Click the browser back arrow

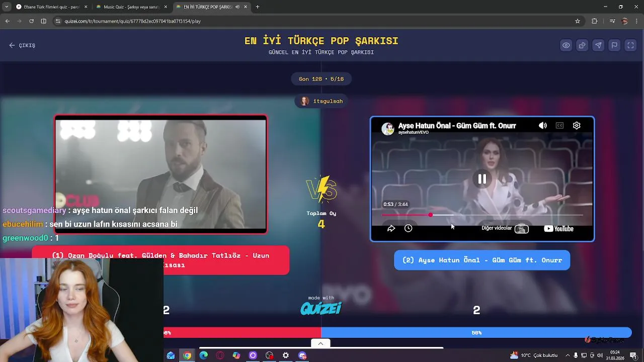pos(7,21)
